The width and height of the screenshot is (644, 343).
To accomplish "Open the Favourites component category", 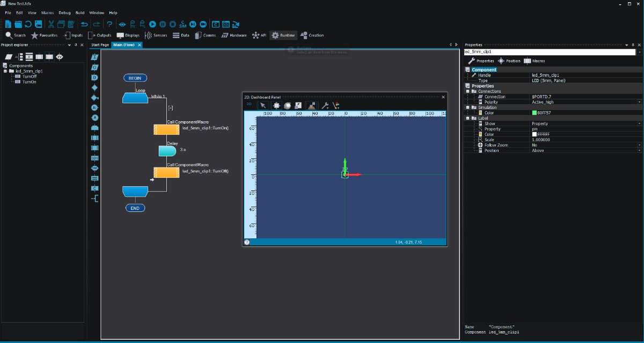I will 44,35.
